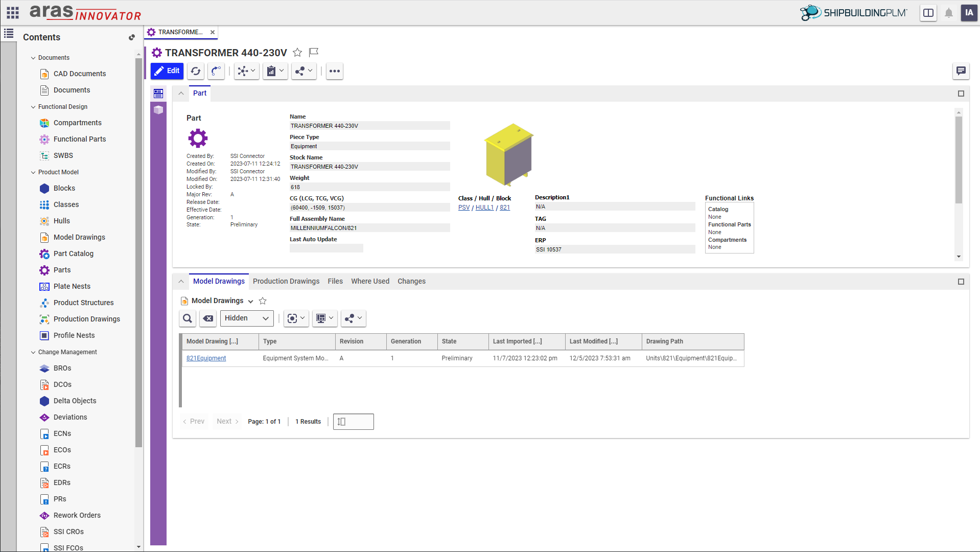Clear search criteria with the eraser icon
This screenshot has height=552, width=980.
[x=208, y=318]
